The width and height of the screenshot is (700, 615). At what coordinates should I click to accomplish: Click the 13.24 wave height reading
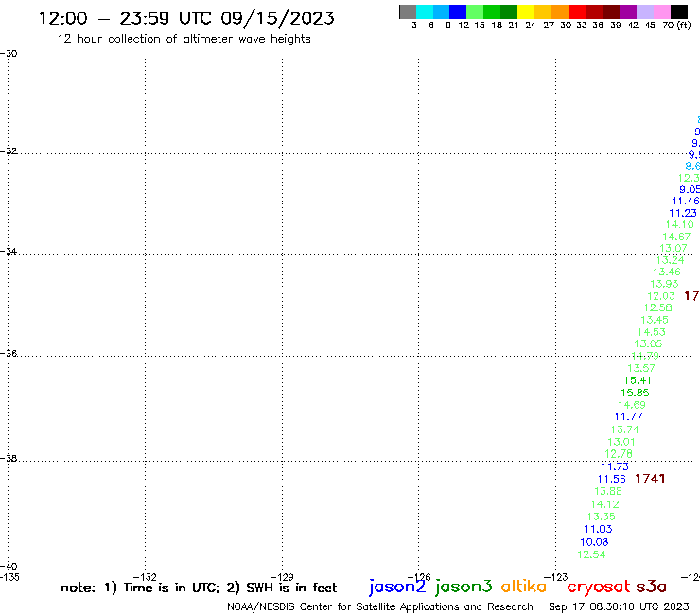tap(670, 260)
